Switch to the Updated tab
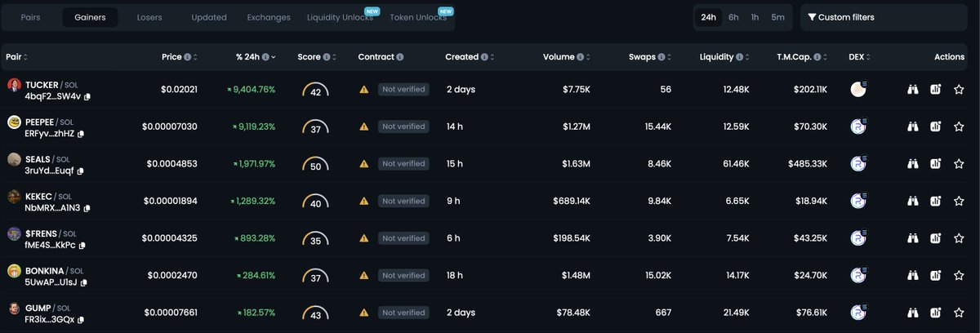The width and height of the screenshot is (980, 333). (209, 17)
